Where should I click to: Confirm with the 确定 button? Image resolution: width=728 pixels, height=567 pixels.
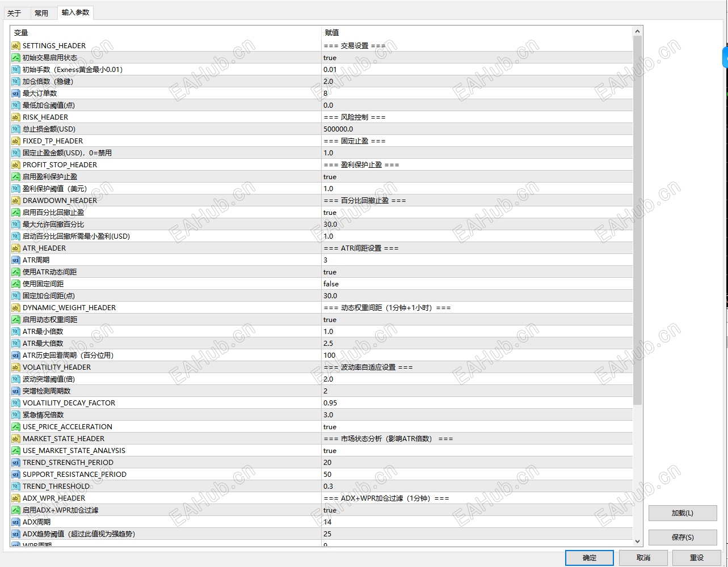[x=590, y=558]
